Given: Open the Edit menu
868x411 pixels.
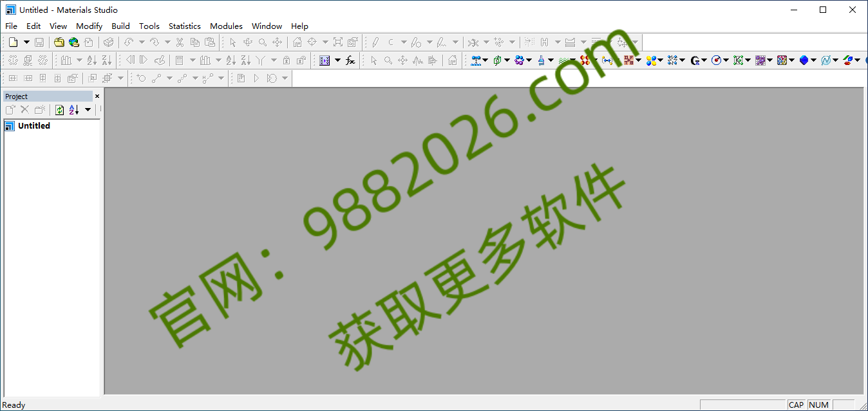Looking at the screenshot, I should coord(33,26).
